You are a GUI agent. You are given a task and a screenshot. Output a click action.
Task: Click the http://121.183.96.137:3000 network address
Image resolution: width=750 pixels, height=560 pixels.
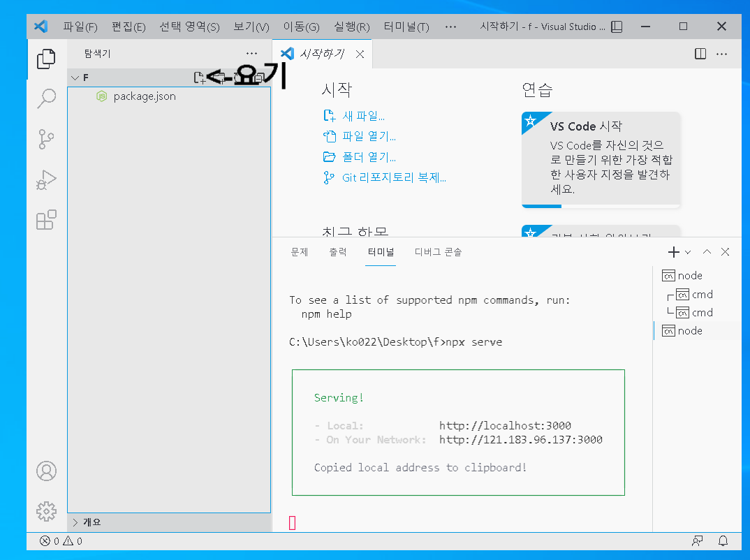(x=521, y=439)
